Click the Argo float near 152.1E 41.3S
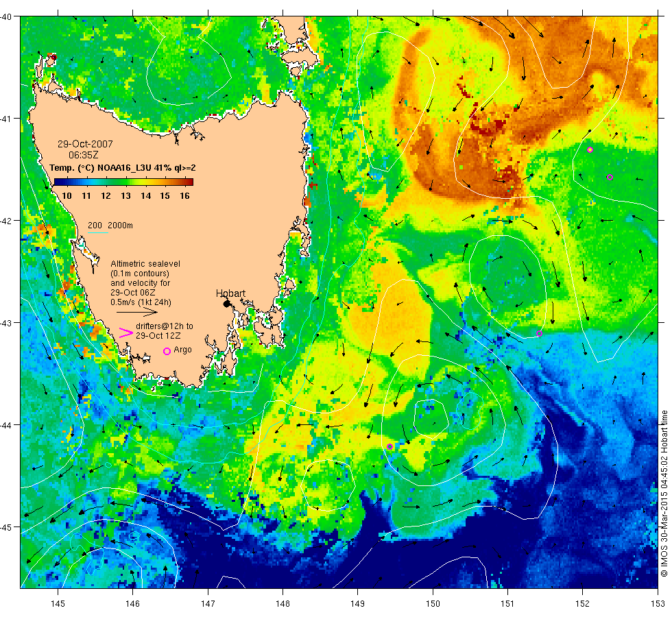This screenshot has width=672, height=617. click(590, 149)
